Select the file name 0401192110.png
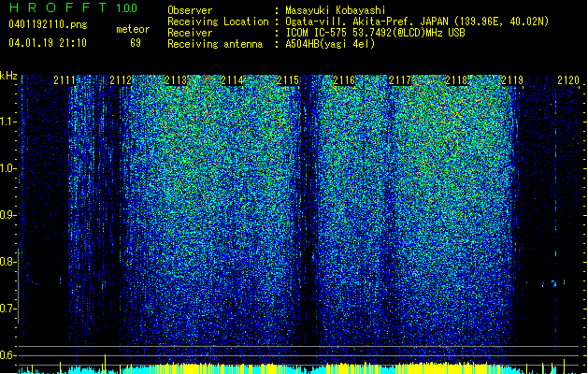Screen dimensions: 588x374 pos(48,24)
